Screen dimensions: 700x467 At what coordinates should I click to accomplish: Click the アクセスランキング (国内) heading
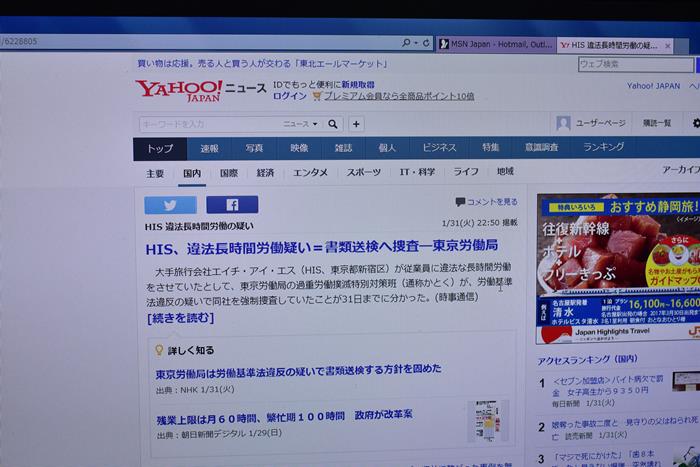587,360
